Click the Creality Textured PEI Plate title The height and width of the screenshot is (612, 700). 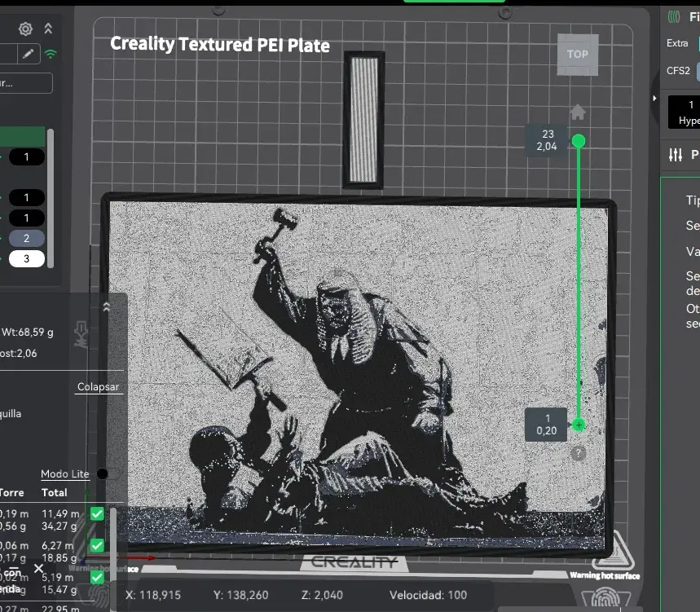click(220, 45)
